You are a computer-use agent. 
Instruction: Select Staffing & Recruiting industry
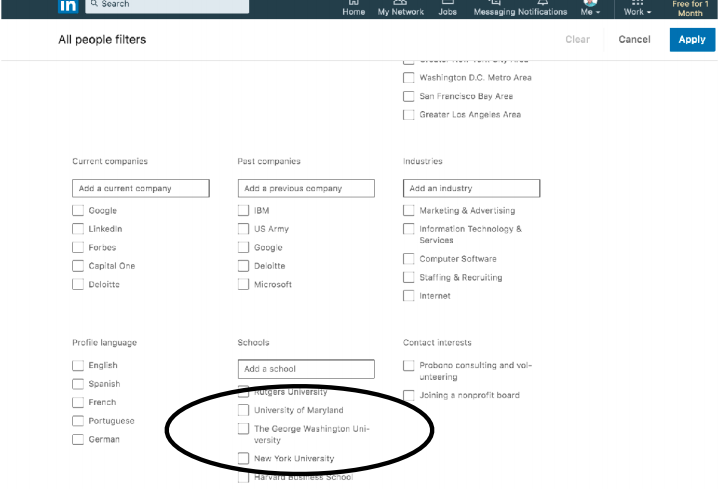pos(409,277)
